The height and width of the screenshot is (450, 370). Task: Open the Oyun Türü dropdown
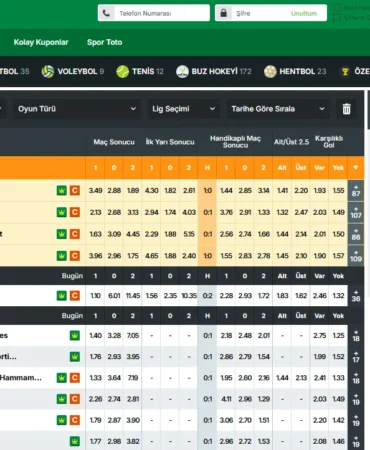click(x=77, y=109)
